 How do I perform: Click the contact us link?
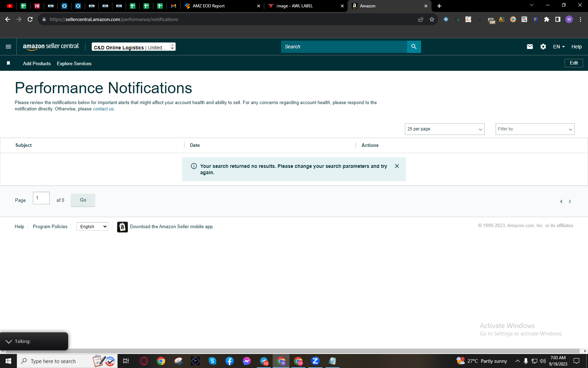point(103,109)
